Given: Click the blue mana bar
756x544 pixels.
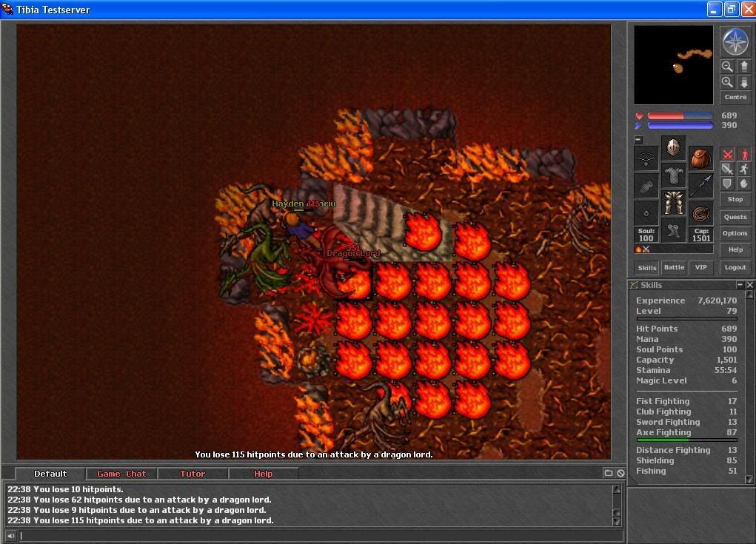Looking at the screenshot, I should coord(680,125).
